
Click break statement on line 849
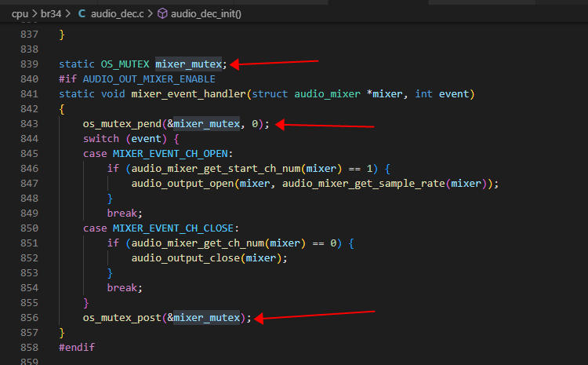[x=122, y=214]
